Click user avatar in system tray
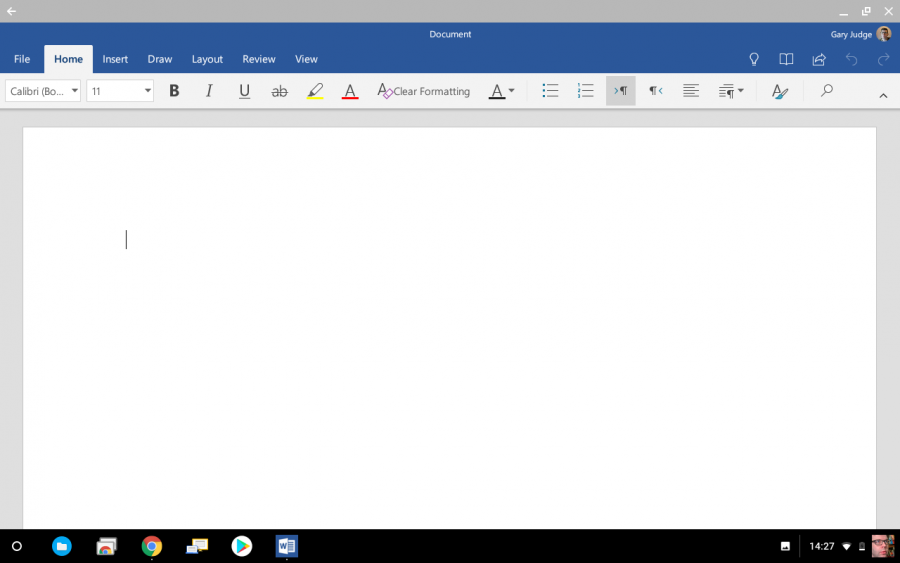 [883, 546]
